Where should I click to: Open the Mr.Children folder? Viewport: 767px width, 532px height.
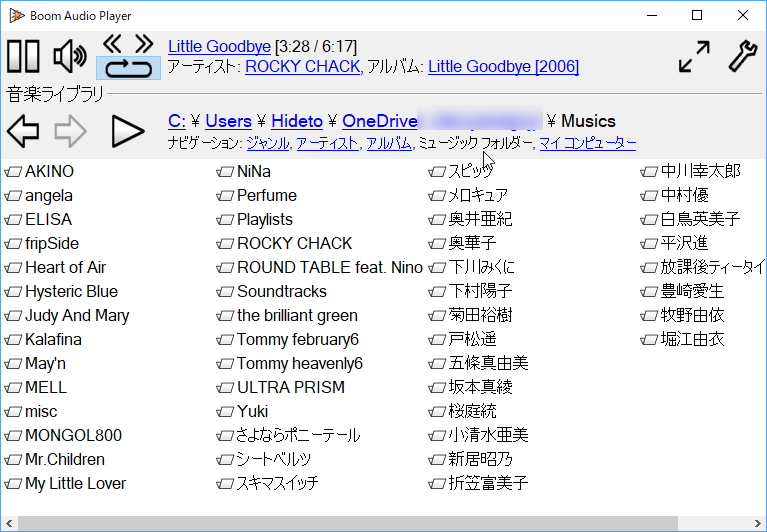tap(55, 459)
